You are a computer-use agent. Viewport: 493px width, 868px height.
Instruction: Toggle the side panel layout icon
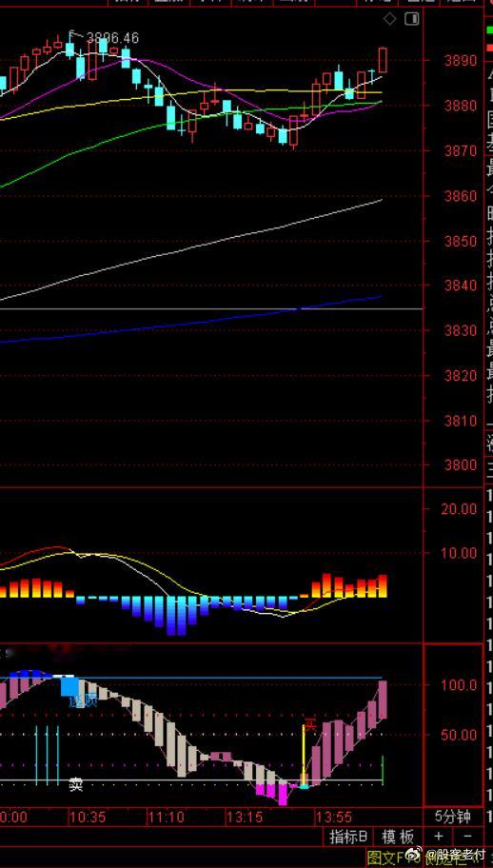click(412, 20)
